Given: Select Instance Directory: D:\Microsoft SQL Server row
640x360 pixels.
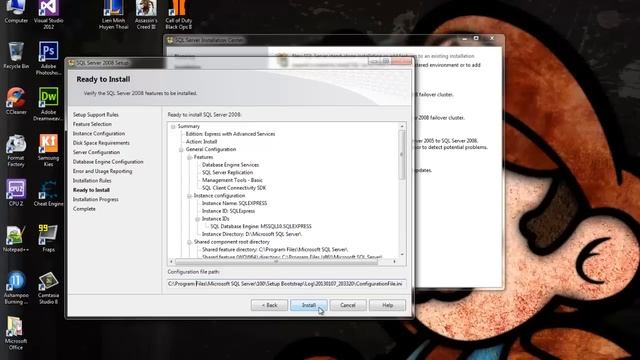Looking at the screenshot, I should click(x=251, y=234).
